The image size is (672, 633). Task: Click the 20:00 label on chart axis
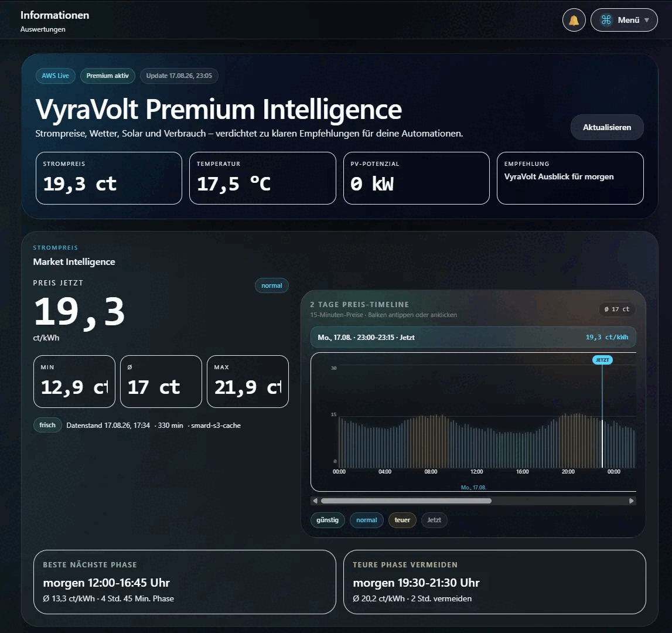point(568,472)
